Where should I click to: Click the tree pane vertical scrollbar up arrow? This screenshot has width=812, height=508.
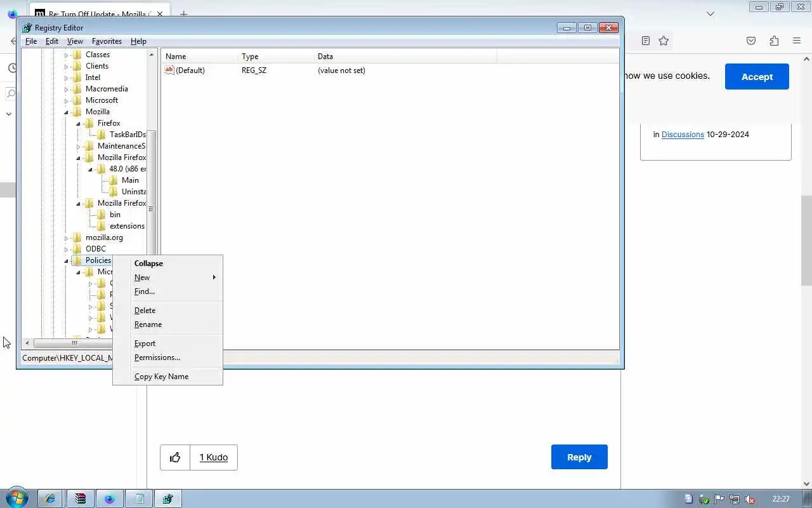[151, 55]
